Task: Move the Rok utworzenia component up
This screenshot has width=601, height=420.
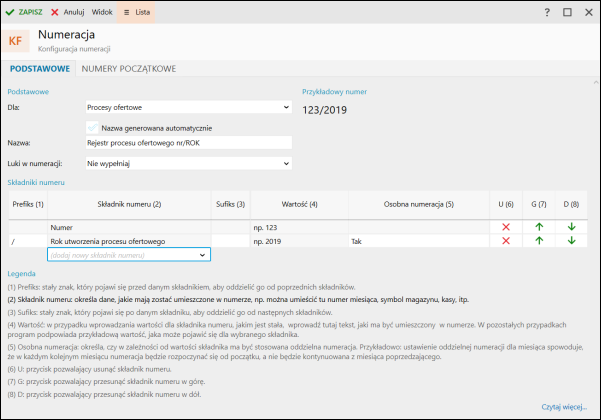Action: coord(539,241)
